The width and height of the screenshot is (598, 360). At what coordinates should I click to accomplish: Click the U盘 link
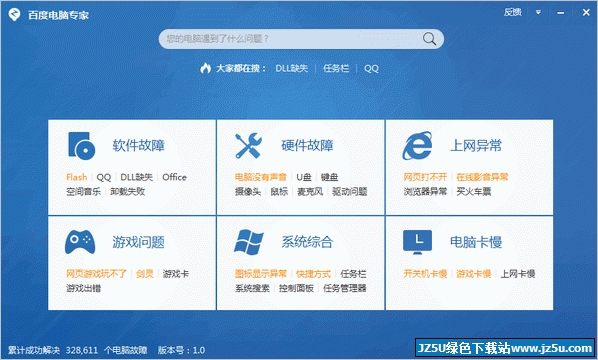(x=304, y=177)
